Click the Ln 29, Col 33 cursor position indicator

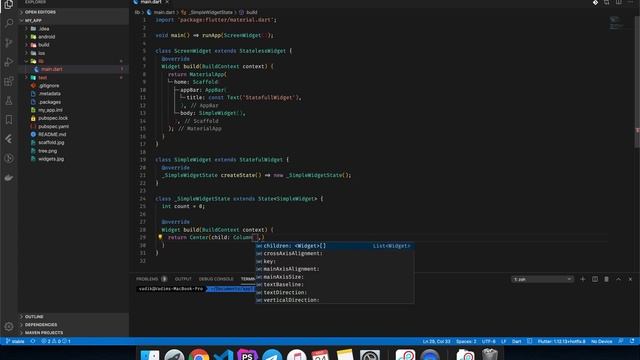point(436,341)
